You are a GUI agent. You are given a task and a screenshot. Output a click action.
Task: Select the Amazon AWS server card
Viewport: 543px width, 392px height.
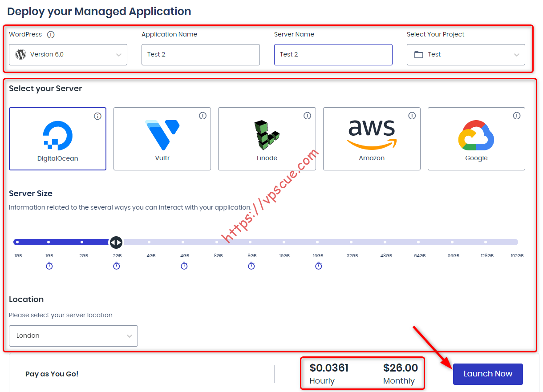click(x=372, y=139)
